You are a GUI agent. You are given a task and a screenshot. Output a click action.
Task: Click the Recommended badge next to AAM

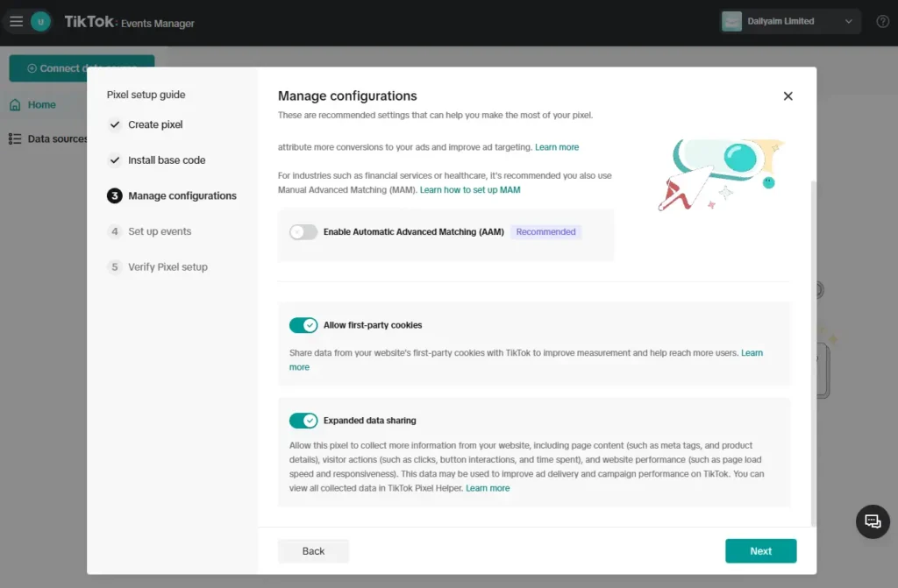[545, 232]
